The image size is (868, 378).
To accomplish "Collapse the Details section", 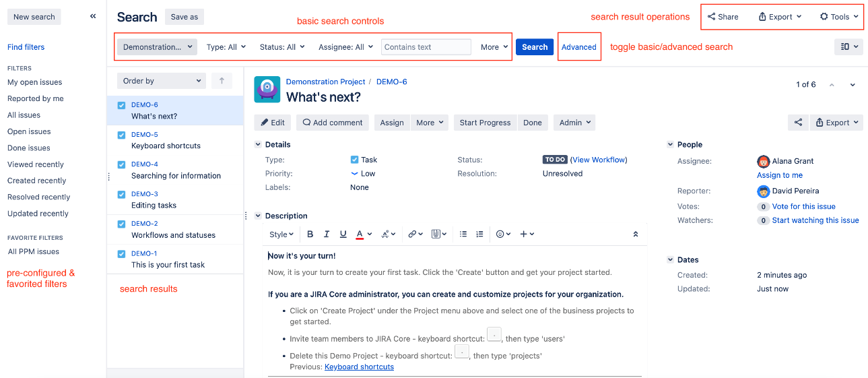I will (x=257, y=144).
